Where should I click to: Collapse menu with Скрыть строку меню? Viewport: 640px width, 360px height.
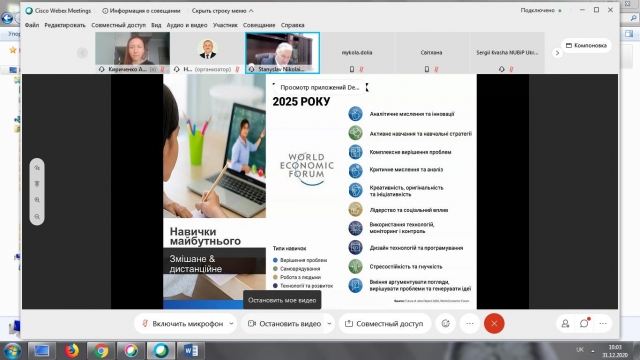pos(222,11)
